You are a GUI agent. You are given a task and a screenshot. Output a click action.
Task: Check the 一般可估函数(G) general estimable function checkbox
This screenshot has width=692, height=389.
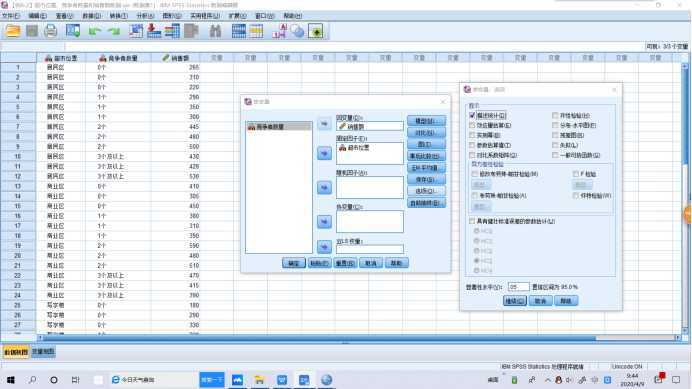click(x=555, y=155)
